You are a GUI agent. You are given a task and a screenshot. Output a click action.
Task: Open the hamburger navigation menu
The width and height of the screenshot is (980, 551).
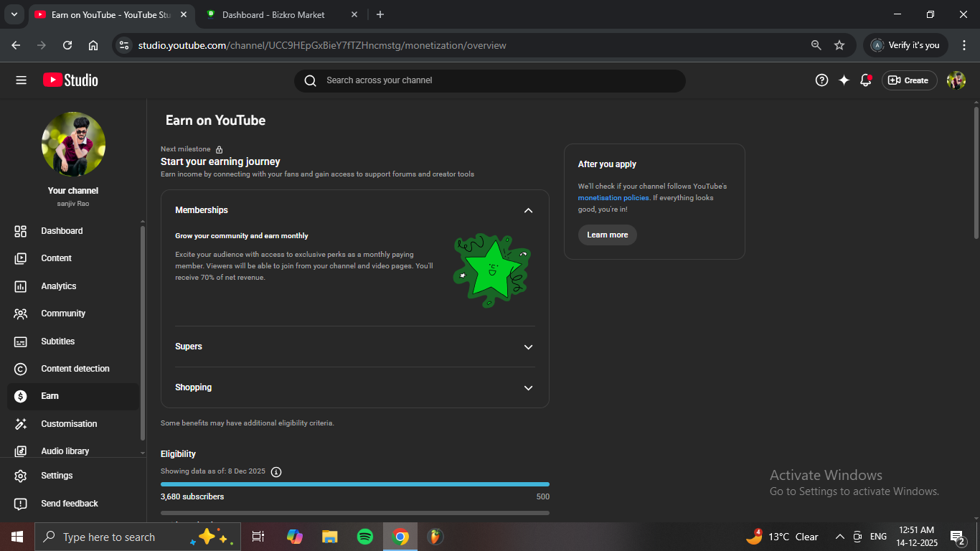point(21,80)
